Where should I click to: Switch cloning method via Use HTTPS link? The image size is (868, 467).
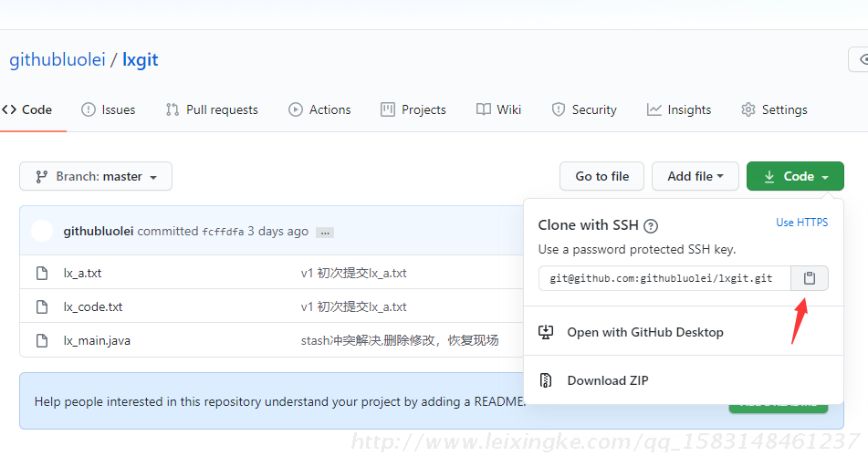tap(801, 223)
